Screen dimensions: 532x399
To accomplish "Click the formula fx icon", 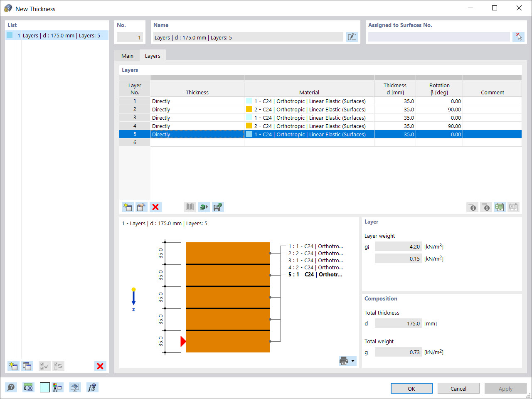I will 92,387.
